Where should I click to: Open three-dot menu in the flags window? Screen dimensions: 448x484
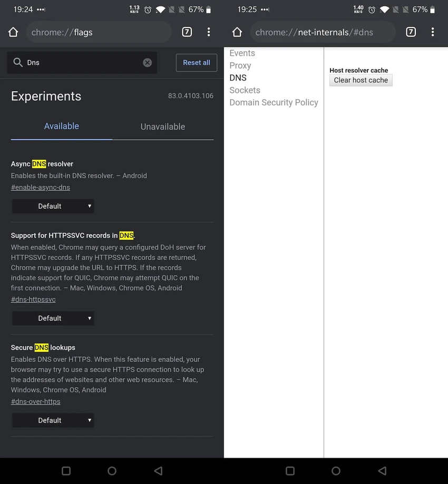pyautogui.click(x=209, y=32)
